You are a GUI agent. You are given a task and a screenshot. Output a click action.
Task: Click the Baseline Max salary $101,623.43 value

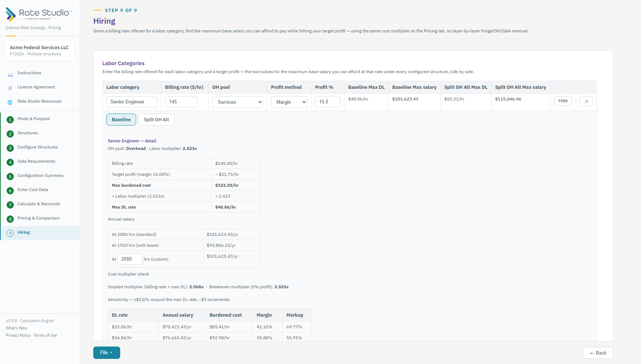coord(405,99)
